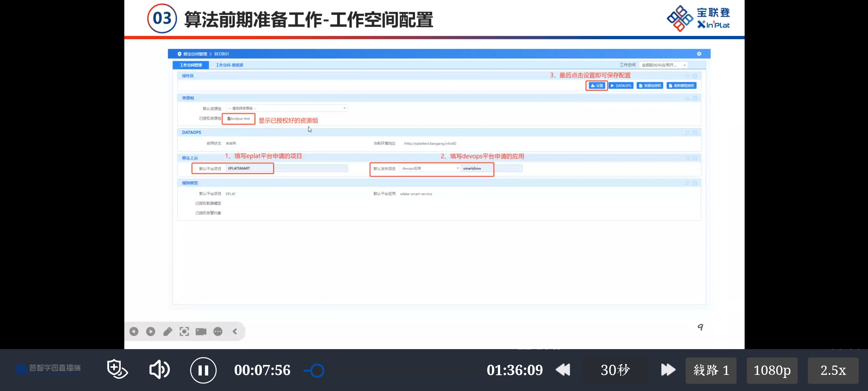
Task: Switch to 工作空间-数据源 tab
Action: click(x=229, y=65)
